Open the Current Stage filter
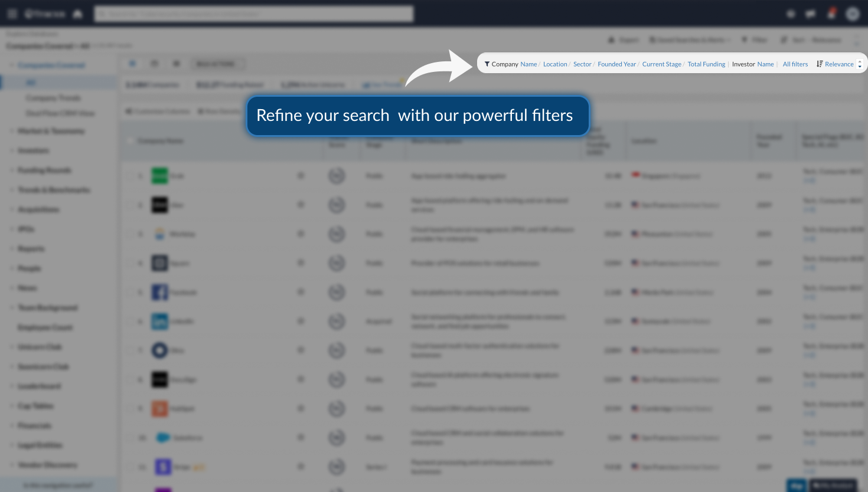The image size is (868, 492). (x=661, y=64)
